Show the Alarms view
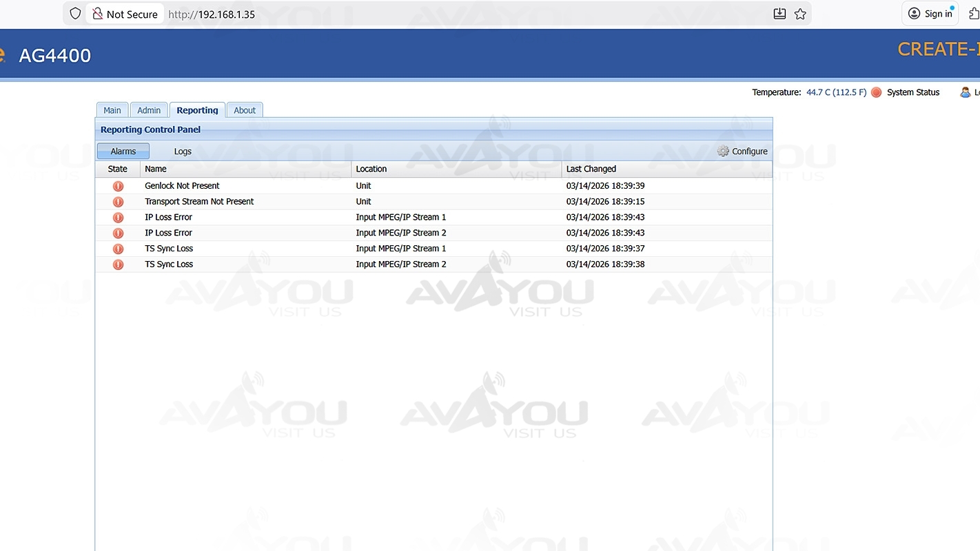This screenshot has height=551, width=980. click(x=123, y=152)
